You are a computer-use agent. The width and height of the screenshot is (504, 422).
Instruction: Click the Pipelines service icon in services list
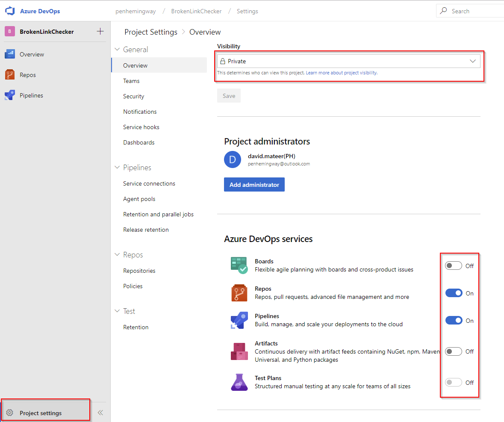pos(239,320)
